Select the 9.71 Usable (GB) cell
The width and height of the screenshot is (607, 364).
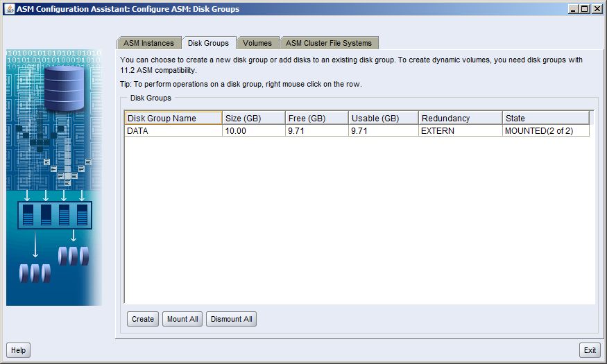pyautogui.click(x=384, y=131)
